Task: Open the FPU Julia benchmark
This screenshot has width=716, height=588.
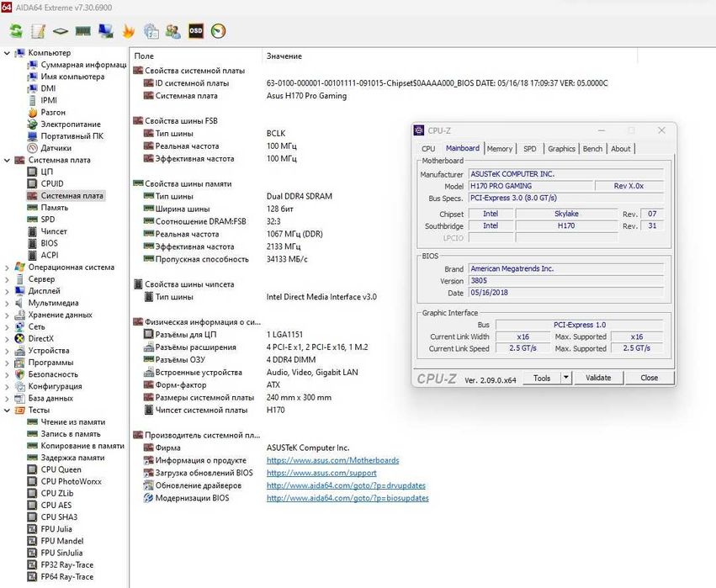Action: 56,528
